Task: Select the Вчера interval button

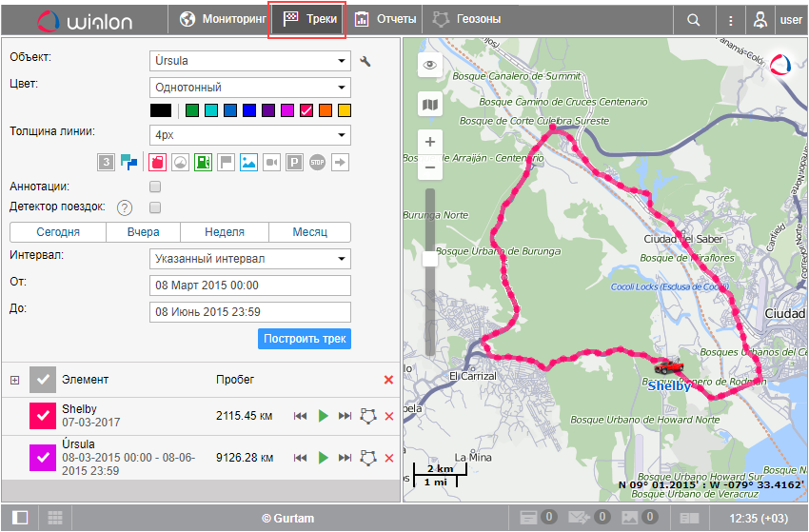Action: point(143,232)
